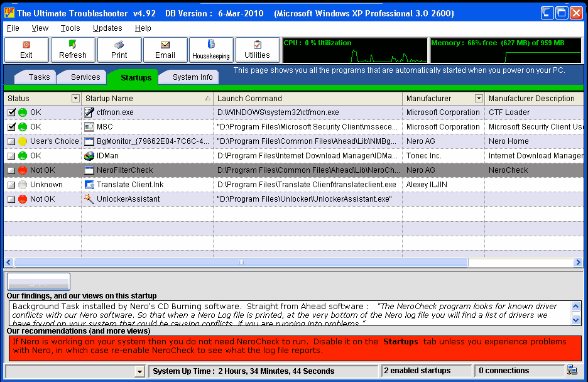Click the Nero Home description cell
The height and width of the screenshot is (382, 588).
pos(534,141)
